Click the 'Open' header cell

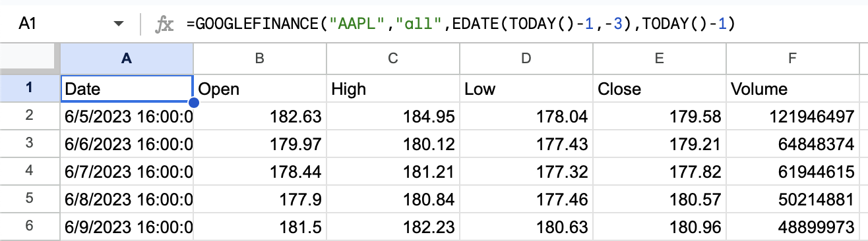260,88
